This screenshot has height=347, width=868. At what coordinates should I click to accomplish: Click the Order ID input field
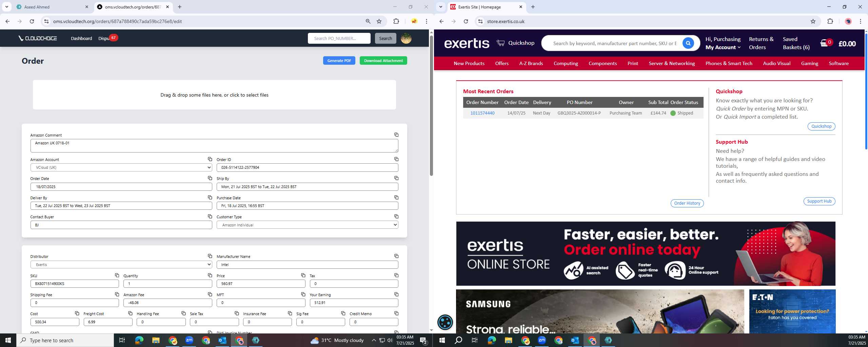[307, 167]
